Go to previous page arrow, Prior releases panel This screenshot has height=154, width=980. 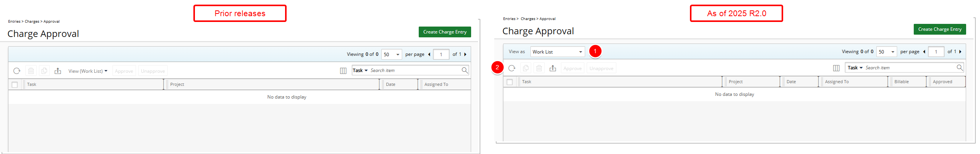click(x=429, y=54)
